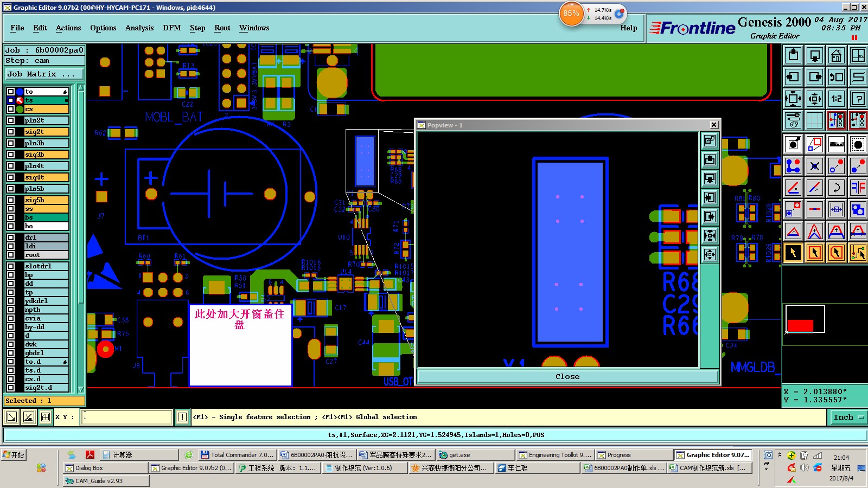The width and height of the screenshot is (868, 488).
Task: Toggle the checkbox of layer 'sig2t'
Action: click(10, 132)
